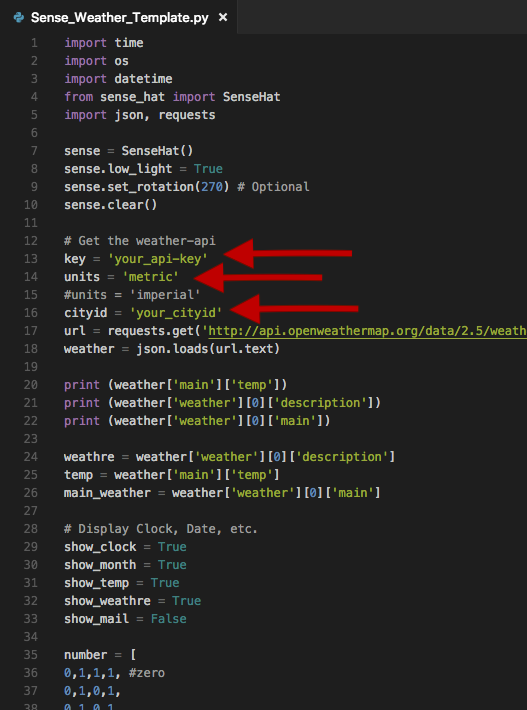527x710 pixels.
Task: Click the Python file icon in the tab
Action: tap(19, 18)
